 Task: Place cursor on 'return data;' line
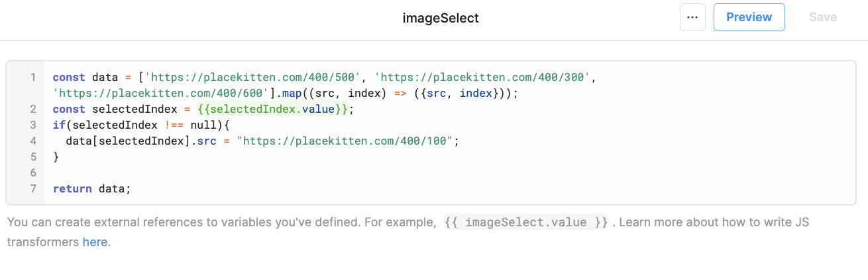tap(92, 188)
